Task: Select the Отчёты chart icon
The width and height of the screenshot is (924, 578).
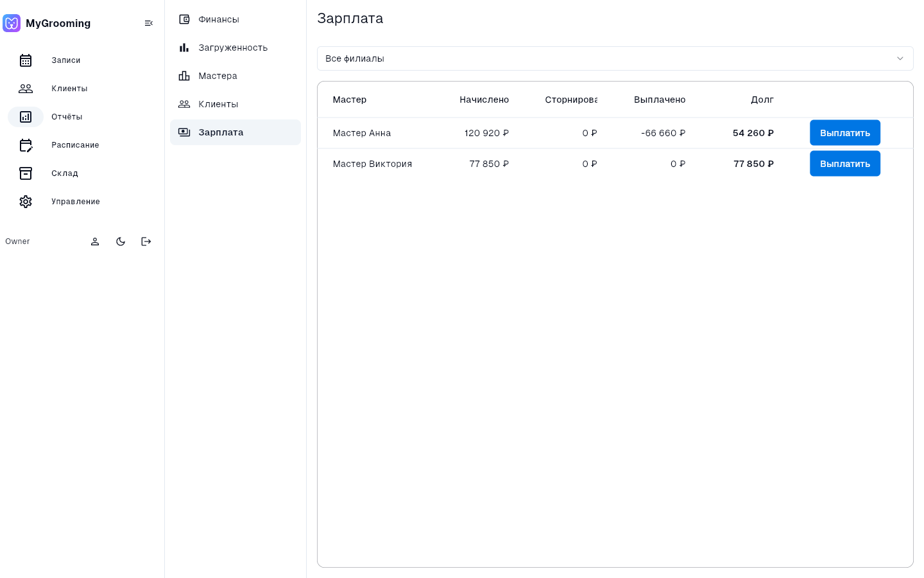Action: pyautogui.click(x=26, y=117)
